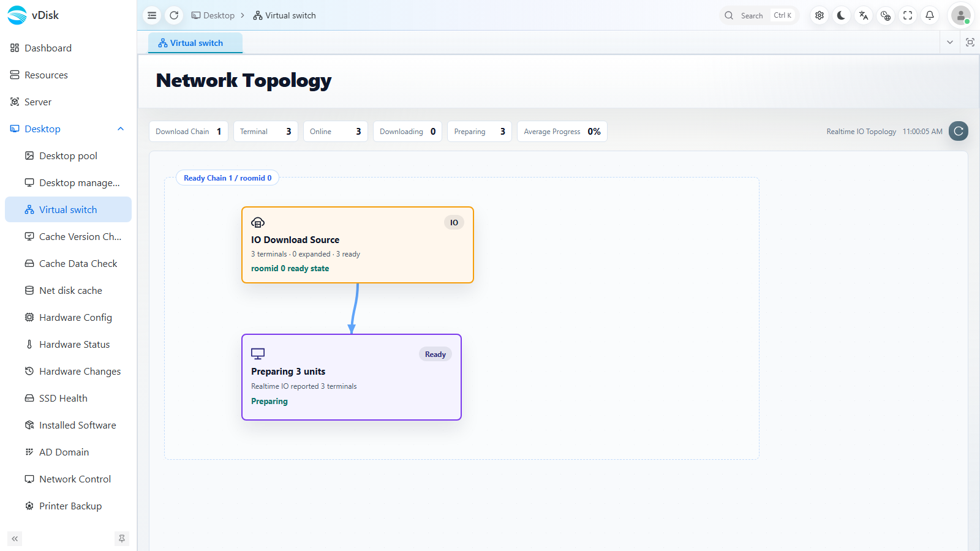Open settings gear icon in top bar
Viewport: 980px width, 551px height.
click(820, 15)
